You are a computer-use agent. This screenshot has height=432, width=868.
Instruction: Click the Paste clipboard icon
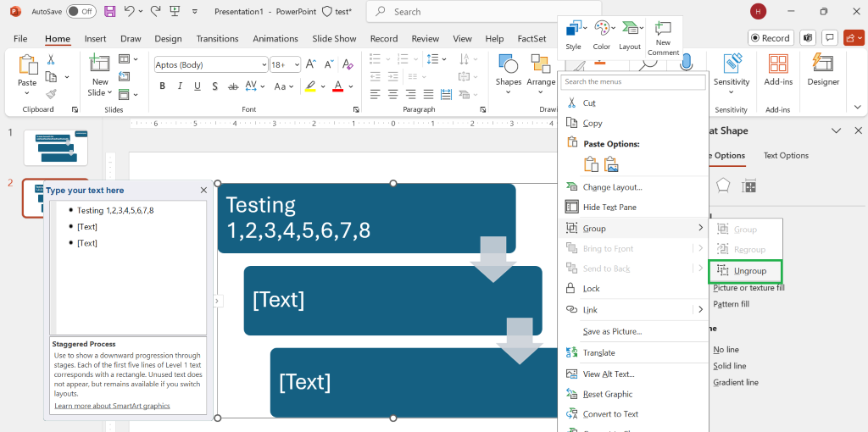(x=26, y=64)
